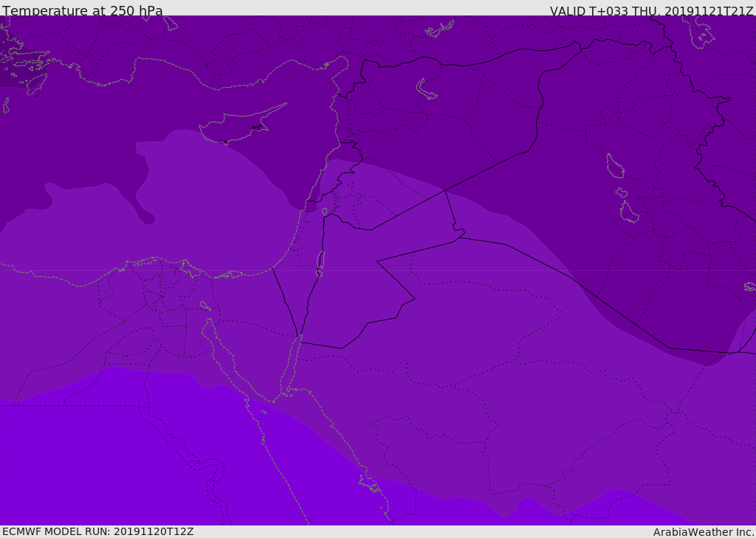Click the 'ECMWF MODEL RUN' footer text

(97, 531)
